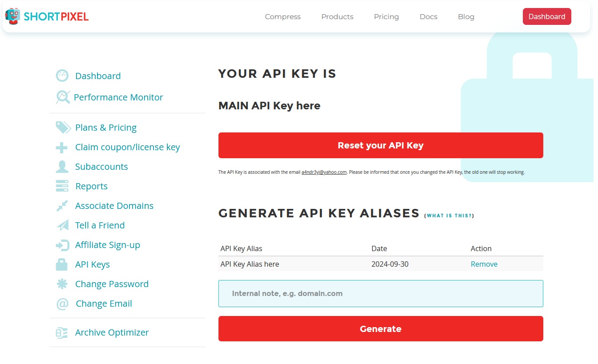Focus the Internal note input field
The image size is (598, 364).
coord(380,293)
